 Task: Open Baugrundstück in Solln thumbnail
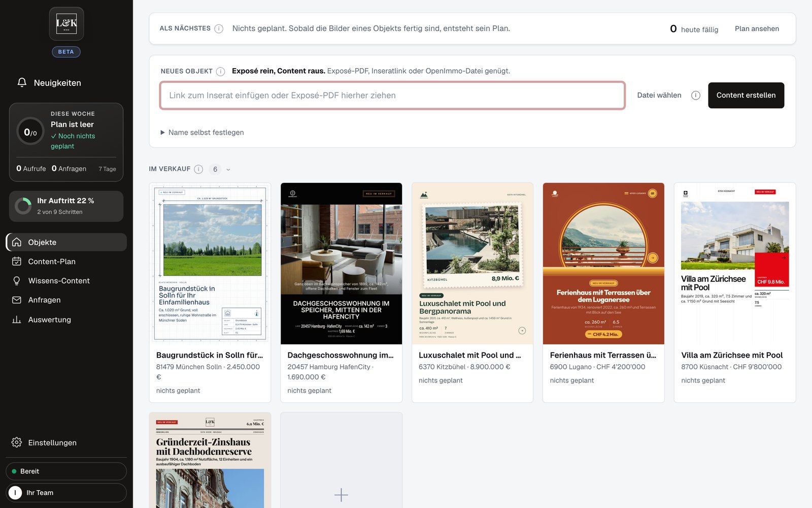point(210,264)
